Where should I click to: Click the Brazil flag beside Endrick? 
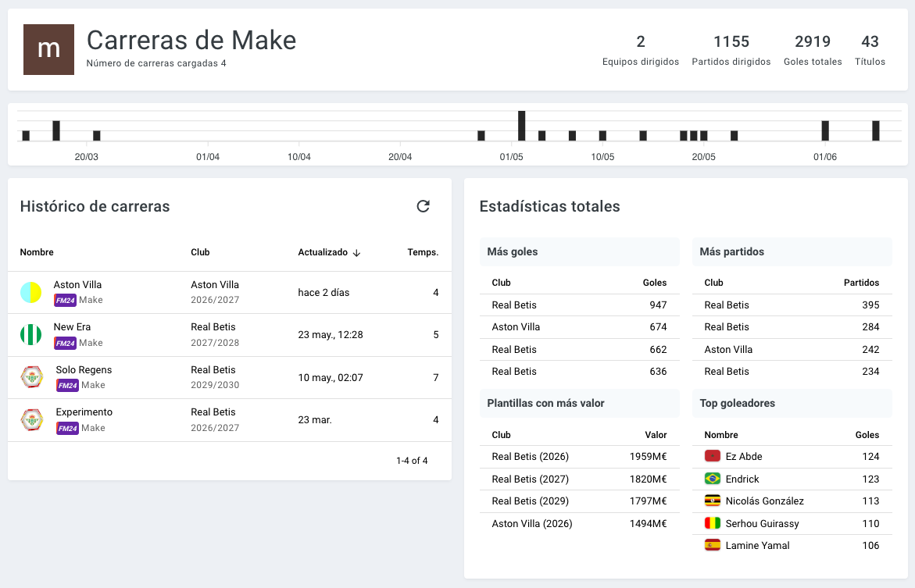(x=713, y=479)
